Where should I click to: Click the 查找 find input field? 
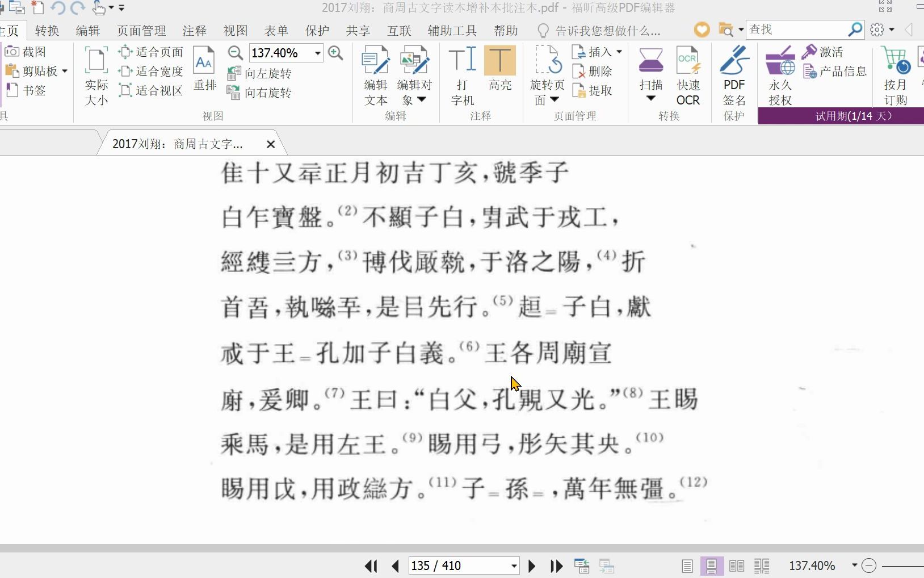tap(797, 30)
